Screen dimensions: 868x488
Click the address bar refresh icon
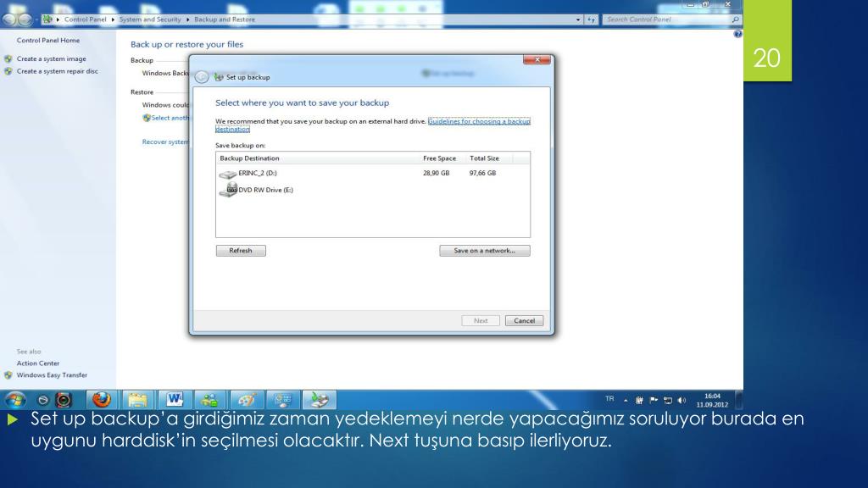[x=591, y=19]
